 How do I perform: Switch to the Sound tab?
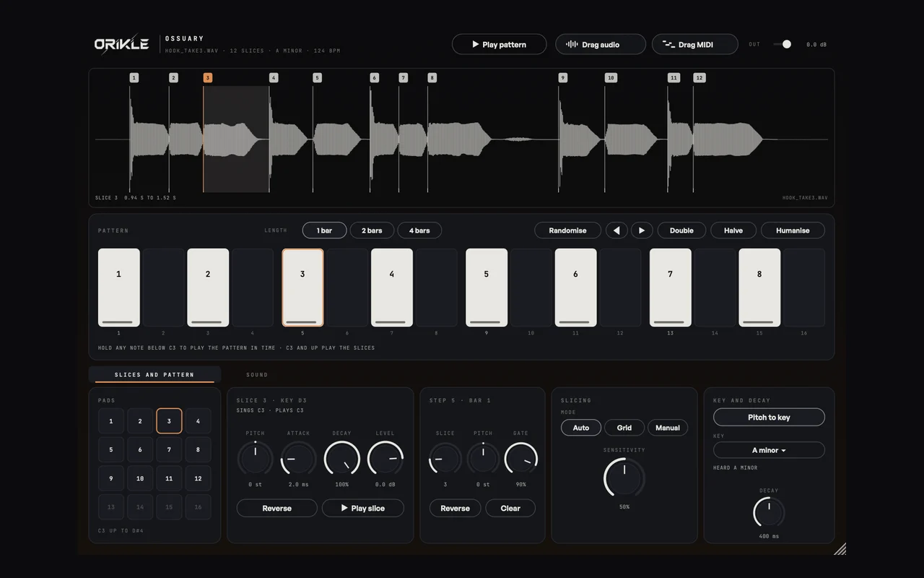(x=257, y=374)
